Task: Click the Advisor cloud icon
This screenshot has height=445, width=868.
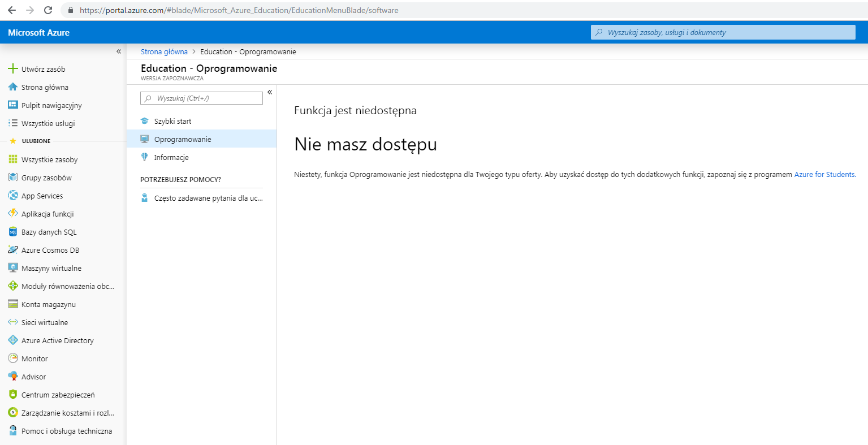Action: click(12, 377)
